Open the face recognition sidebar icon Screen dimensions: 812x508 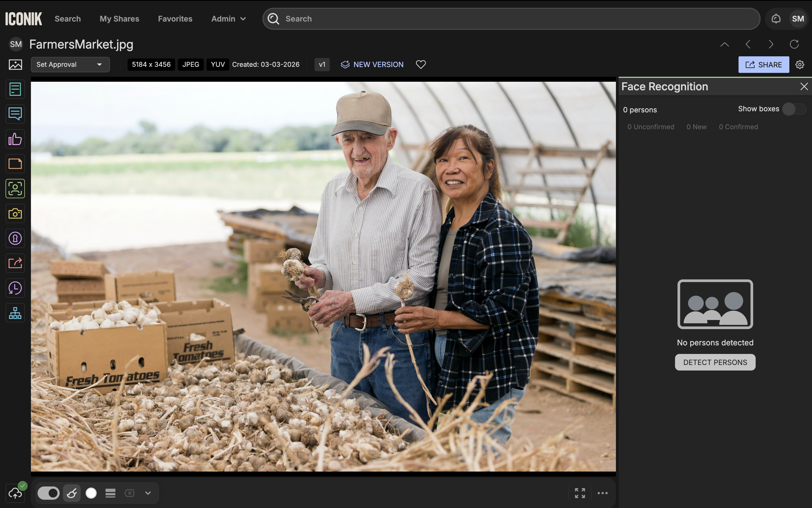point(15,189)
